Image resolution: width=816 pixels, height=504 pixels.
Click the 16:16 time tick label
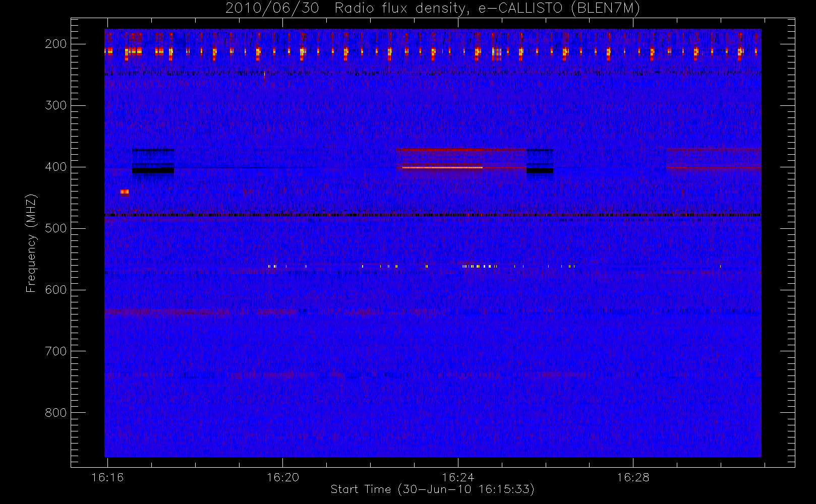107,477
